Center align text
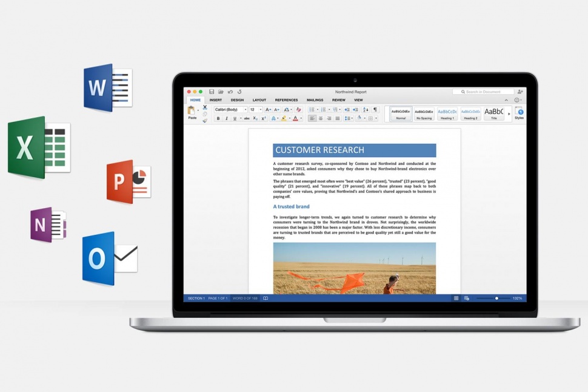 (x=321, y=118)
